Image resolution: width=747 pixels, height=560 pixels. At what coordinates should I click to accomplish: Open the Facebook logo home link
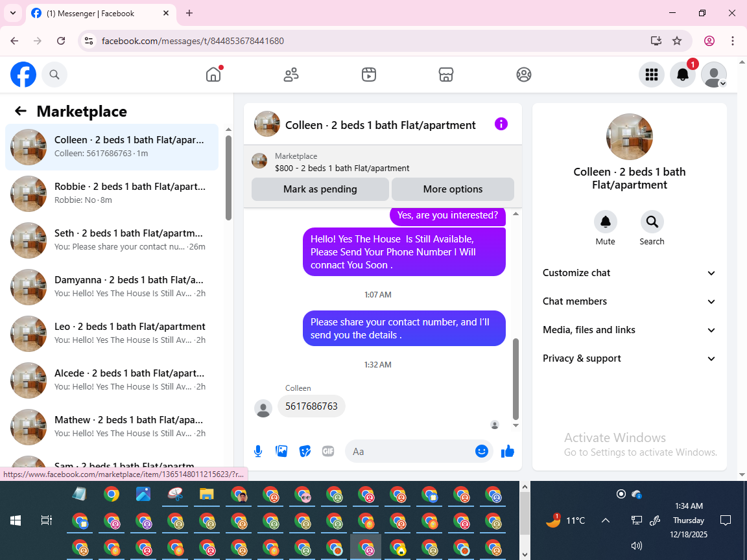tap(23, 75)
